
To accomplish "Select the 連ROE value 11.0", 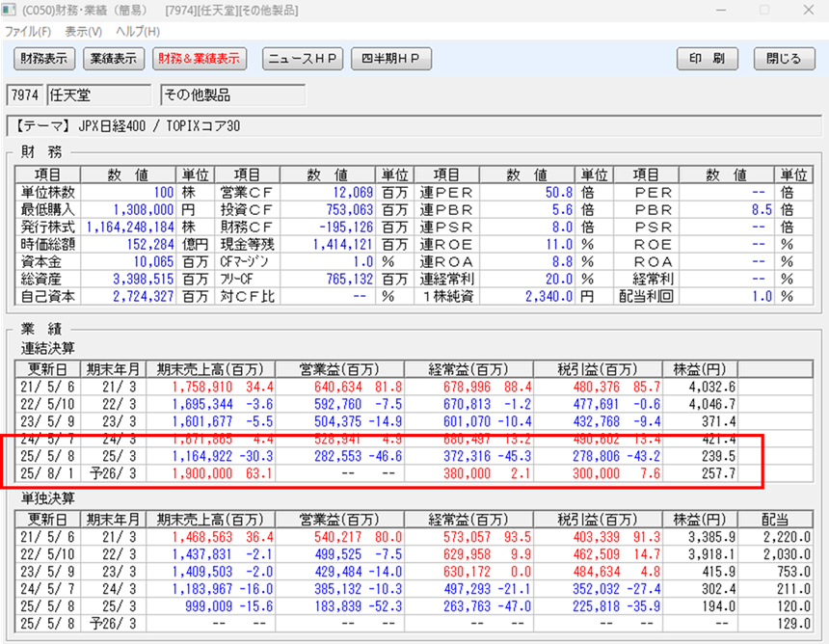I will point(559,245).
